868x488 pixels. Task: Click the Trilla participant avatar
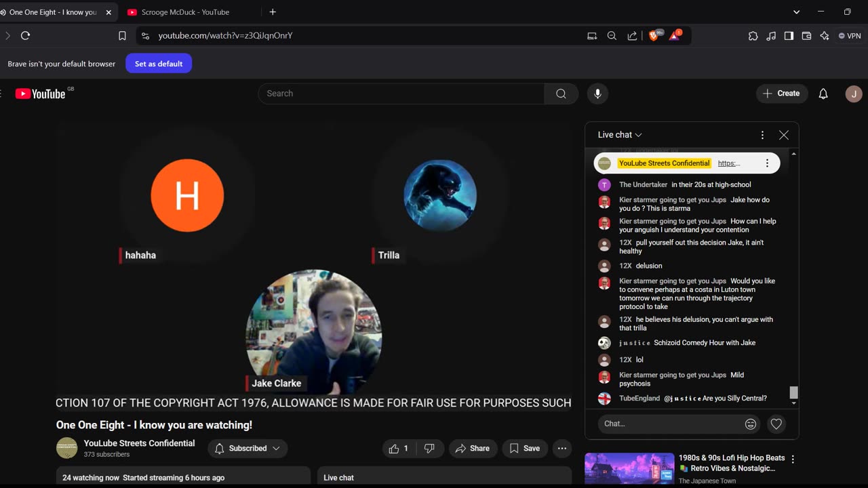[x=440, y=196]
